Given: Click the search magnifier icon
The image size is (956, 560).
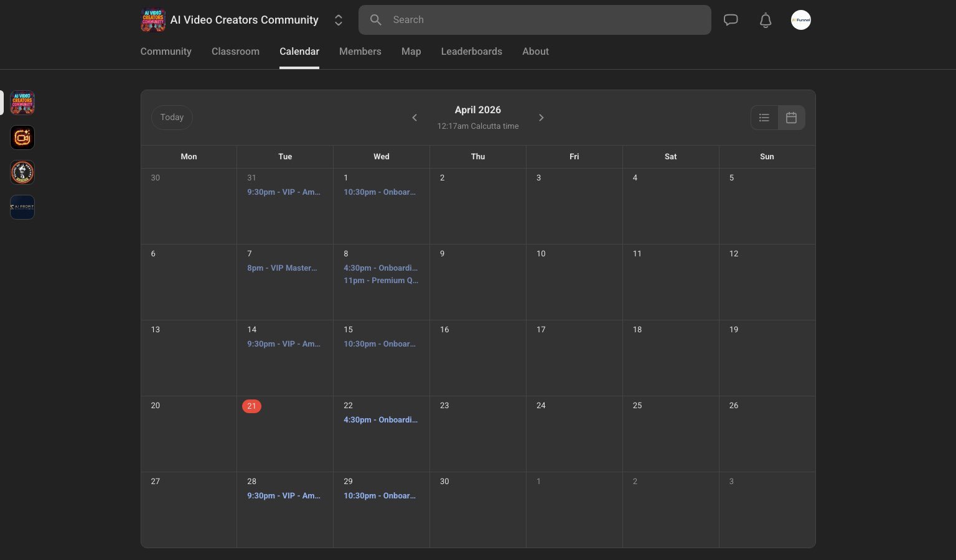Looking at the screenshot, I should (x=376, y=20).
